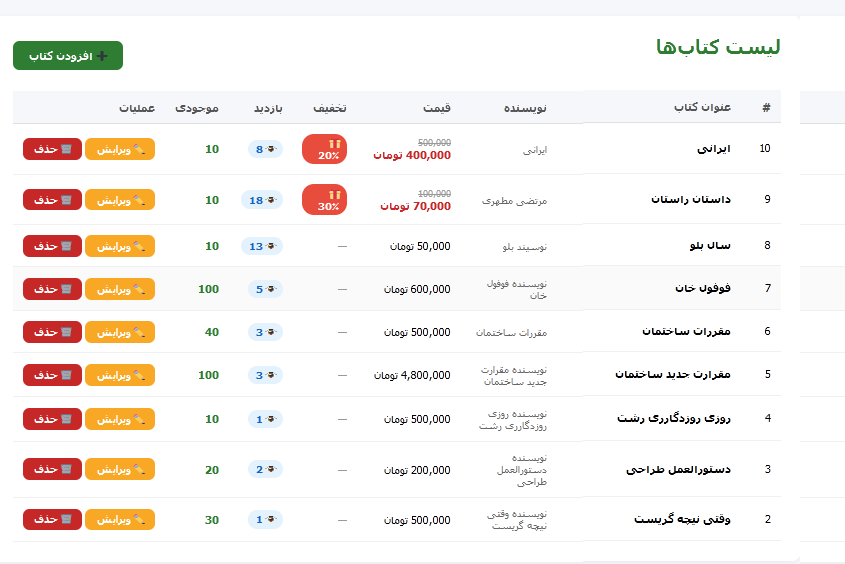Screen dimensions: 845x564
Task: Click the موجودی column header
Action: coord(197,108)
